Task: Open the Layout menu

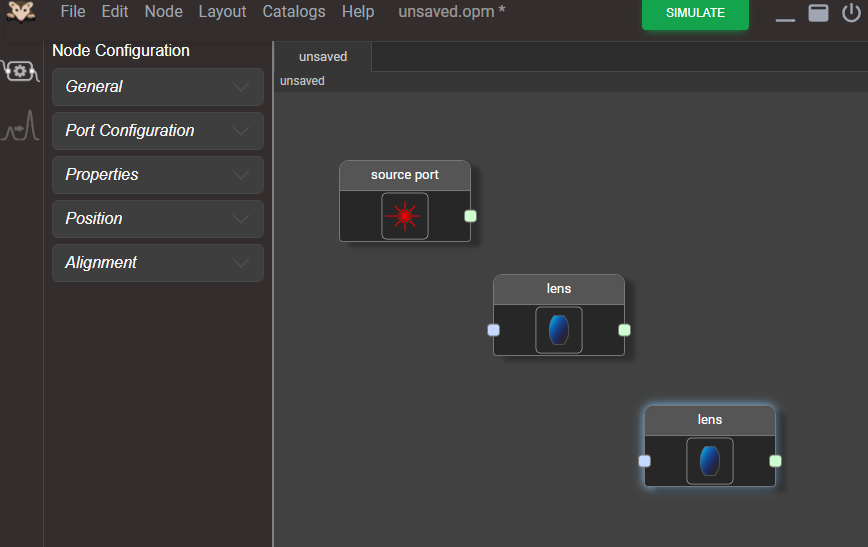Action: [223, 12]
